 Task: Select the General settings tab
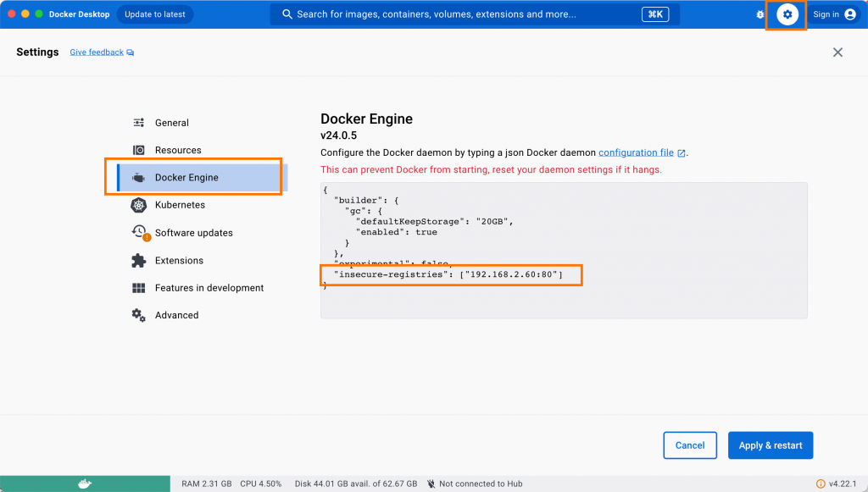tap(171, 123)
